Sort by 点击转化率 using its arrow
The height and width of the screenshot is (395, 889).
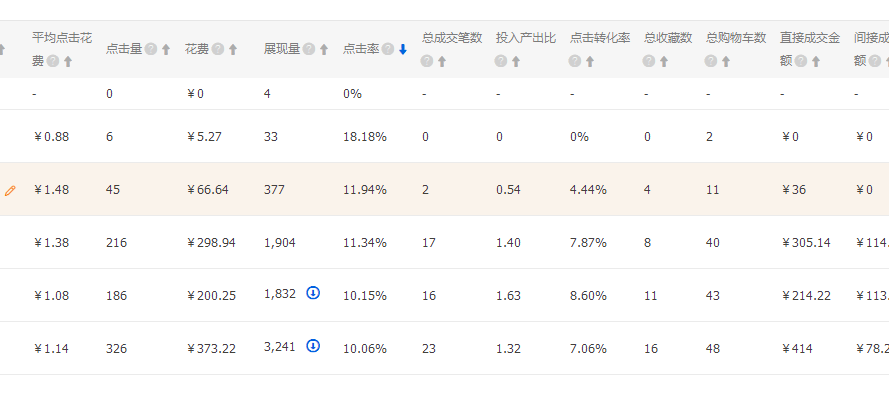[590, 61]
